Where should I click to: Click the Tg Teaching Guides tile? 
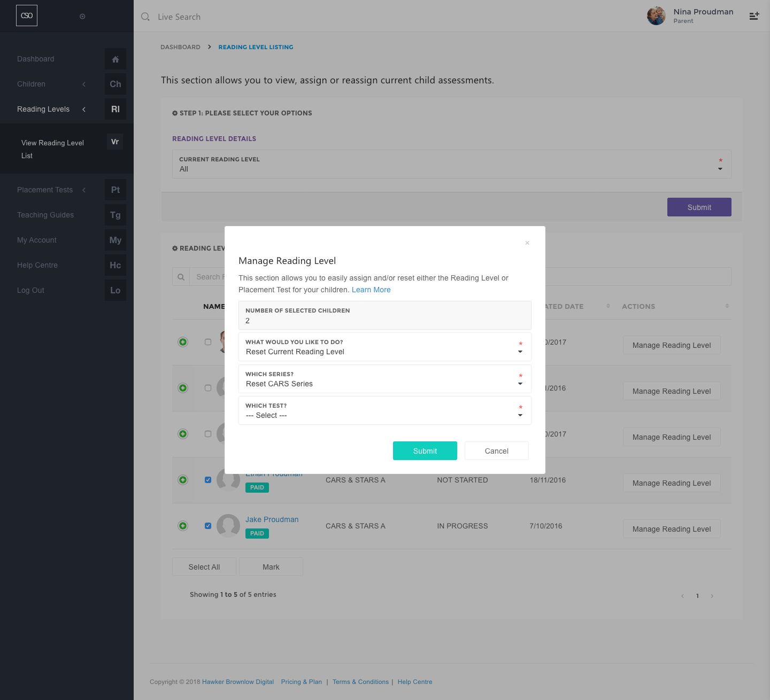point(115,215)
